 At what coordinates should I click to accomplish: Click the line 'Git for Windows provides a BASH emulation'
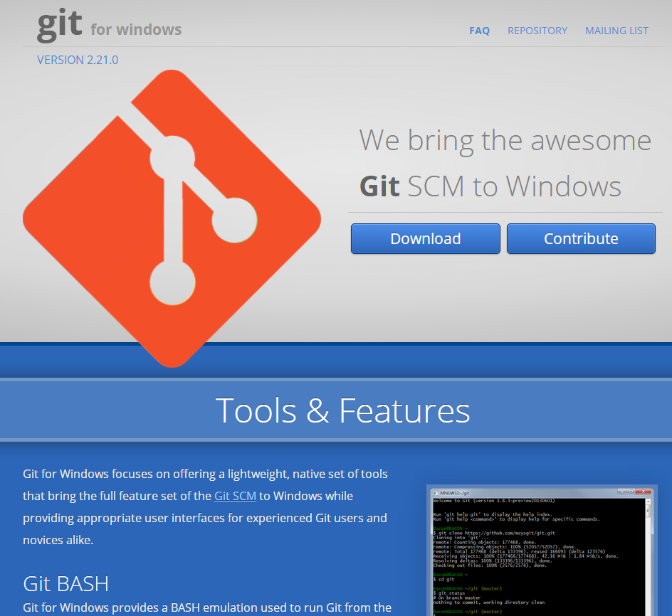207,607
